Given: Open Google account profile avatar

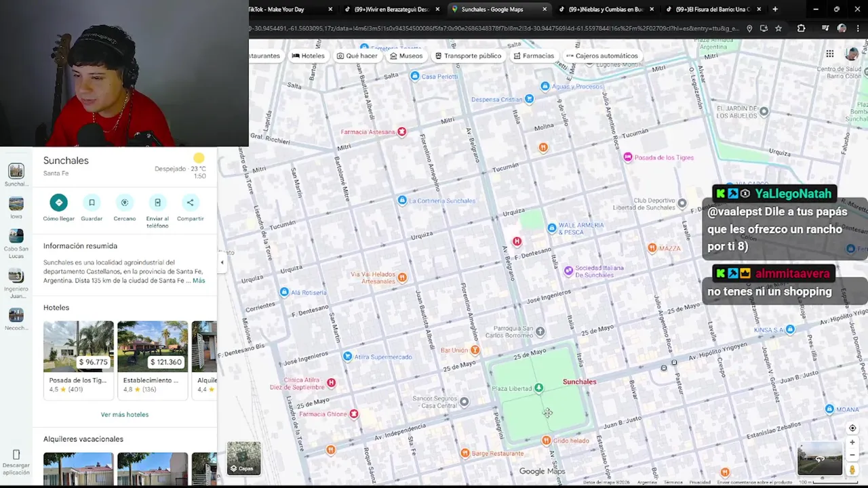Looking at the screenshot, I should coord(852,54).
